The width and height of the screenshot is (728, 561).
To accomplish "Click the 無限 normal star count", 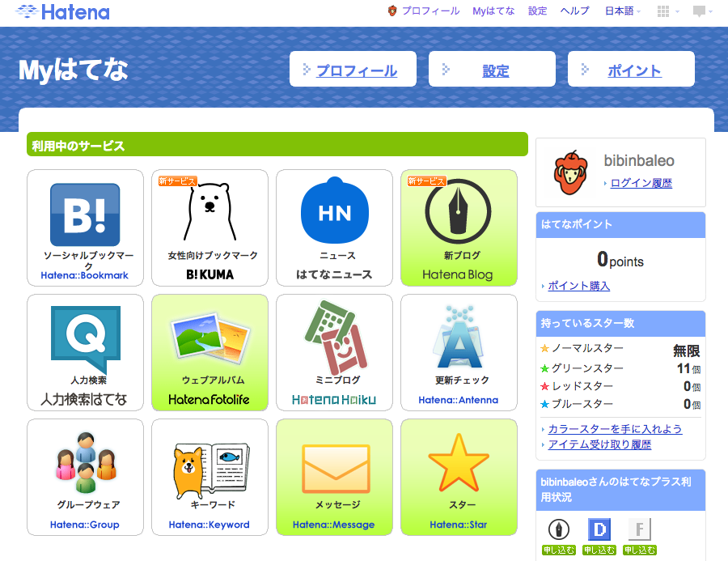I will pyautogui.click(x=686, y=351).
